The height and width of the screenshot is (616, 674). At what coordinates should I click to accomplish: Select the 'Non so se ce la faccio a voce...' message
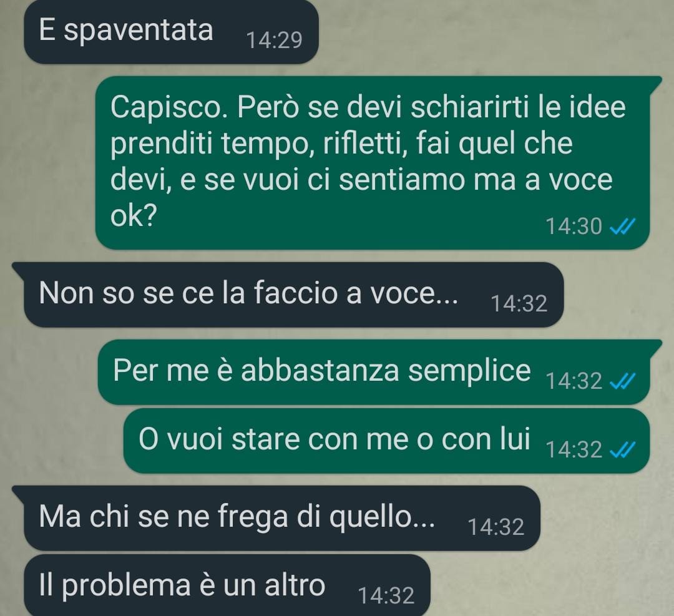click(x=287, y=295)
